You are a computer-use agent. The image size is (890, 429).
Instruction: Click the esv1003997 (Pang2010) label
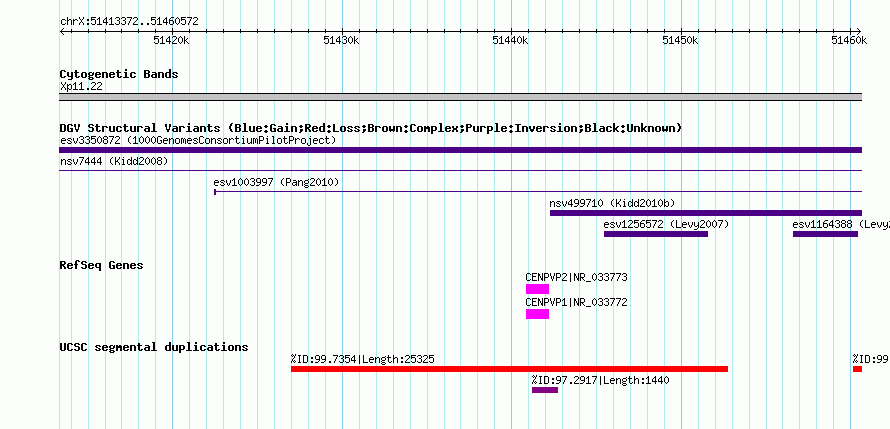276,182
